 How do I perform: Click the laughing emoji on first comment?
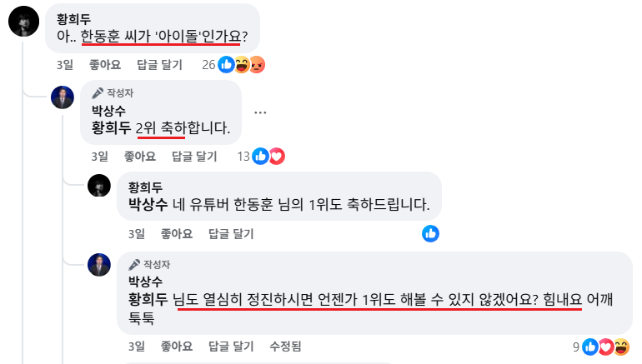point(242,65)
